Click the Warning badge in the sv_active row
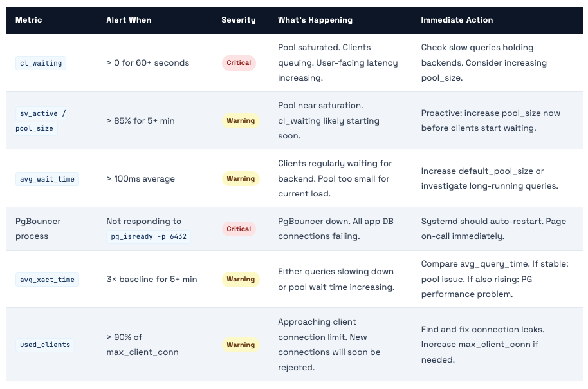Screen dimensions: 588x389 (241, 121)
